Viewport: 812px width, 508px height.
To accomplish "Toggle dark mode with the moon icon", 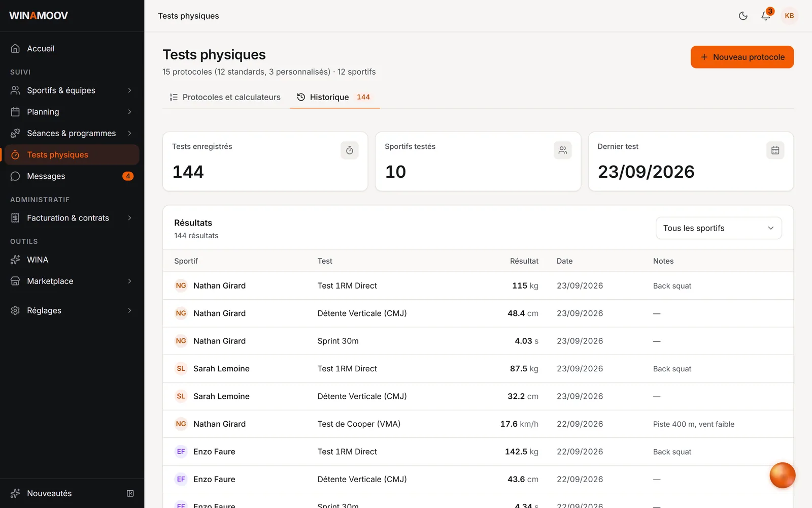I will (743, 16).
